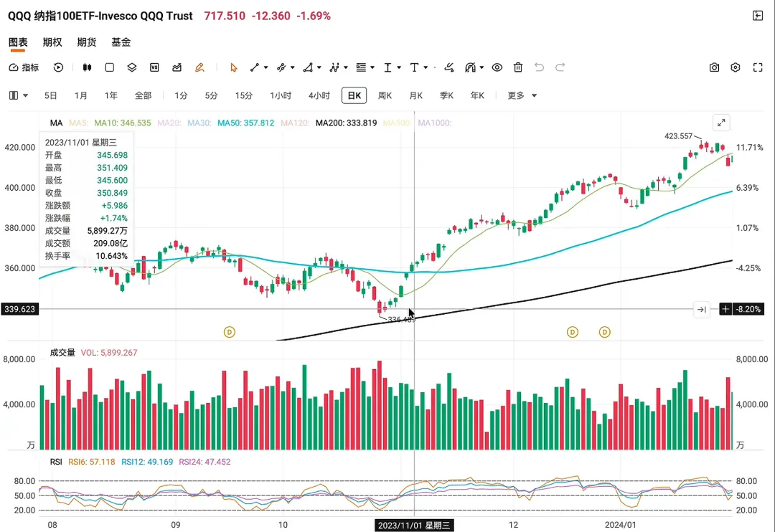775x532 pixels.
Task: Toggle the MA5 moving average line
Action: (x=79, y=123)
